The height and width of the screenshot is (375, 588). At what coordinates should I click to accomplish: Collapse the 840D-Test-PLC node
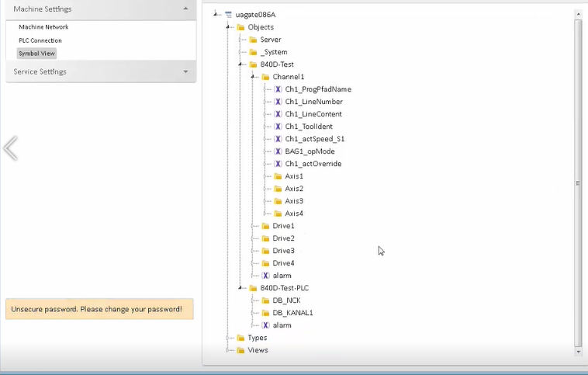(x=241, y=288)
